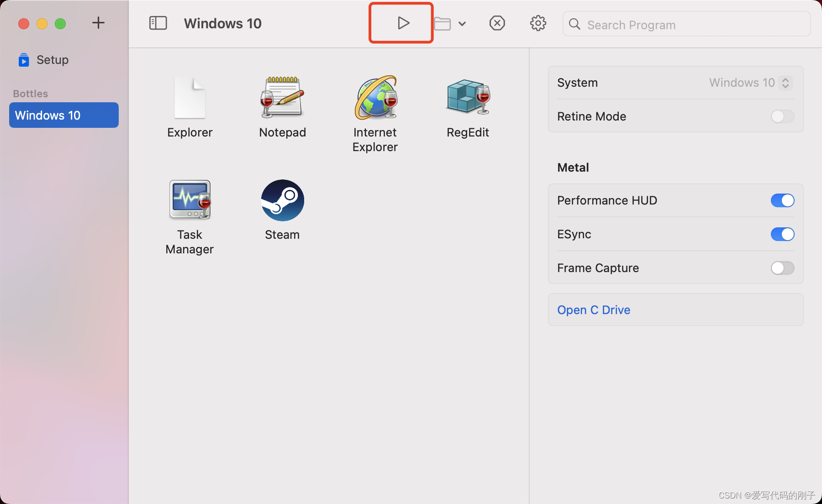Select the Windows 10 bottle
Screen dimensions: 822x504
click(64, 115)
